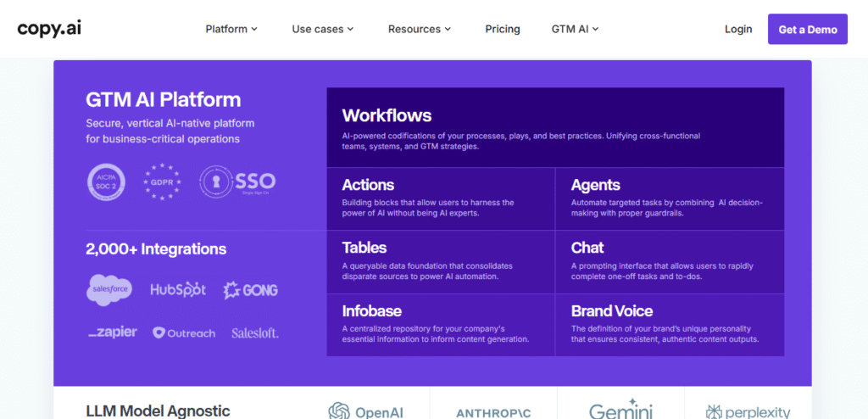Click the copy.ai logo
Viewport: 868px width, 419px height.
click(49, 28)
